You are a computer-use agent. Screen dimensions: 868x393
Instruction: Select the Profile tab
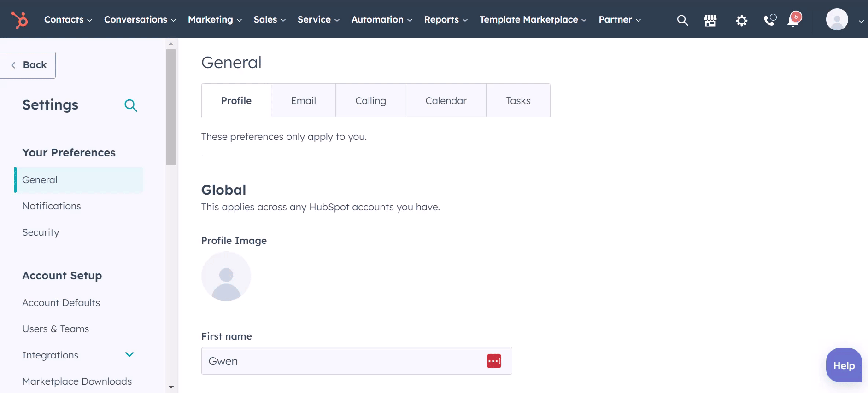(x=236, y=100)
